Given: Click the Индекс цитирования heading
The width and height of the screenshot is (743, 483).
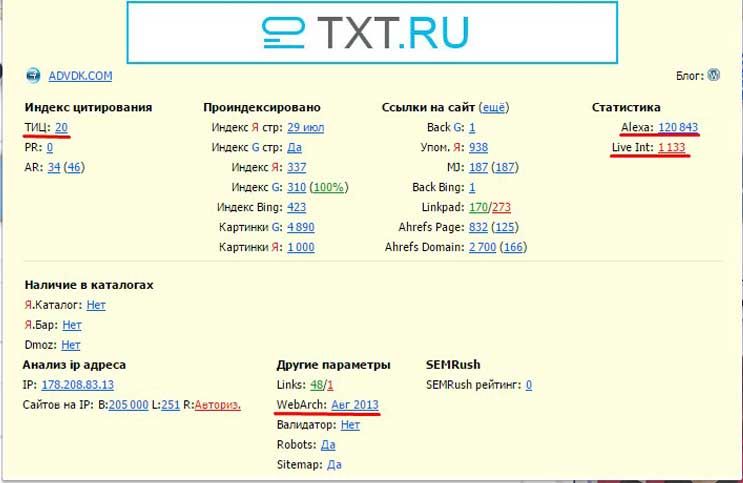Looking at the screenshot, I should tap(88, 108).
